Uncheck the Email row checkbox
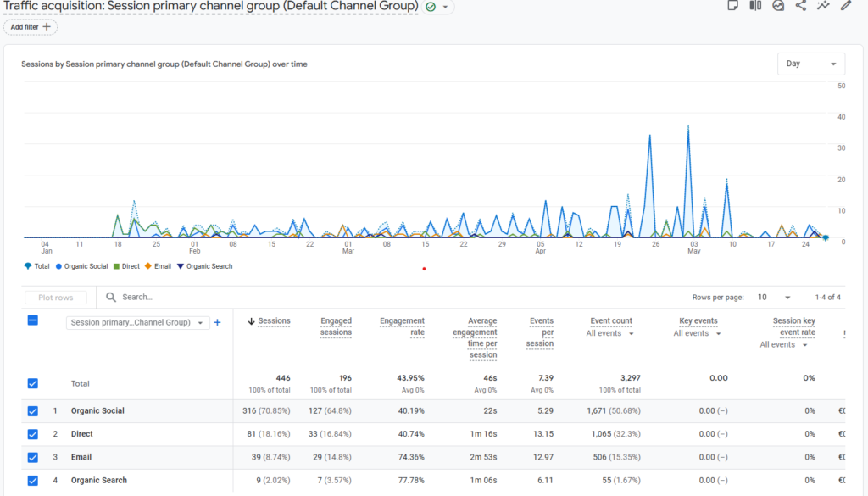 [33, 457]
